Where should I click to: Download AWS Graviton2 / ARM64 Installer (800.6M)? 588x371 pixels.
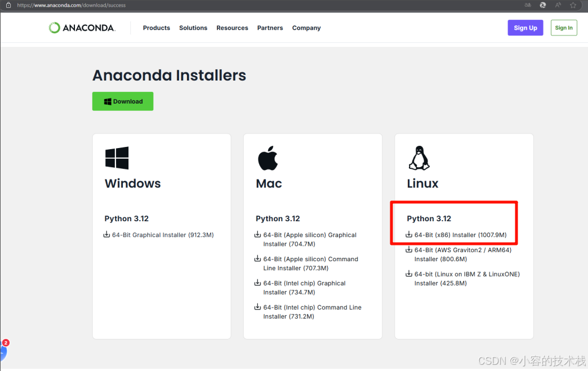pyautogui.click(x=463, y=254)
